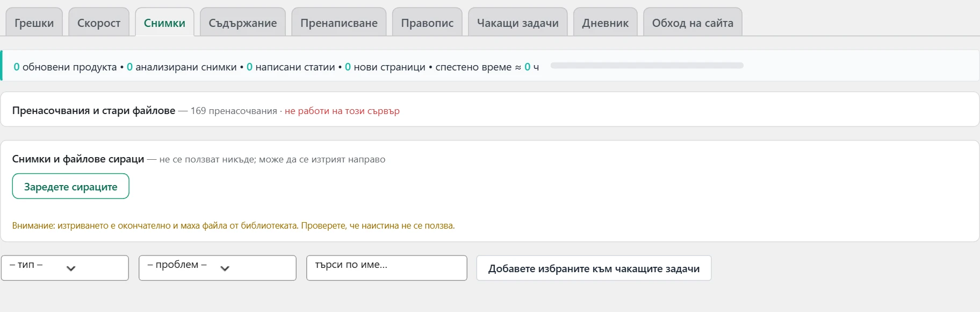The image size is (980, 312).
Task: Click the Внимание: изтриването е окончателно warning
Action: [233, 225]
